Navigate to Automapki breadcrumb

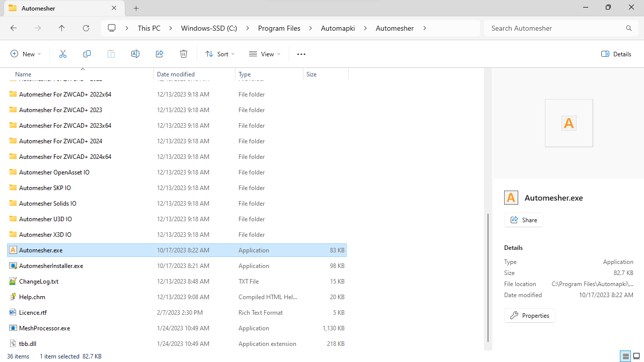[338, 28]
